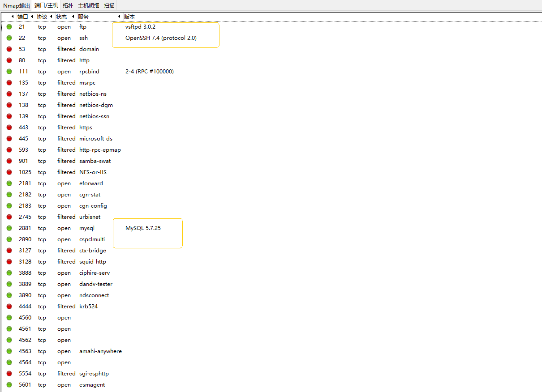Click the ctx-bridge service name
Viewport: 542px width, 392px height.
[x=93, y=251]
